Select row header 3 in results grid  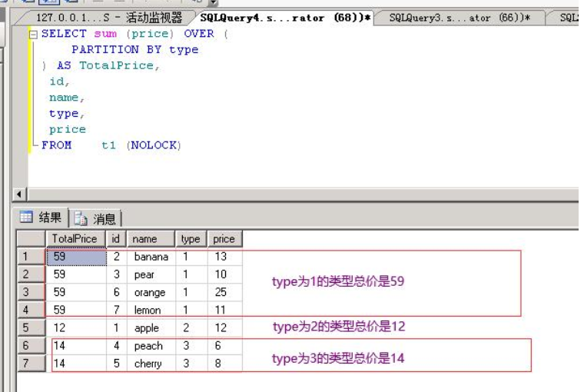pos(32,292)
